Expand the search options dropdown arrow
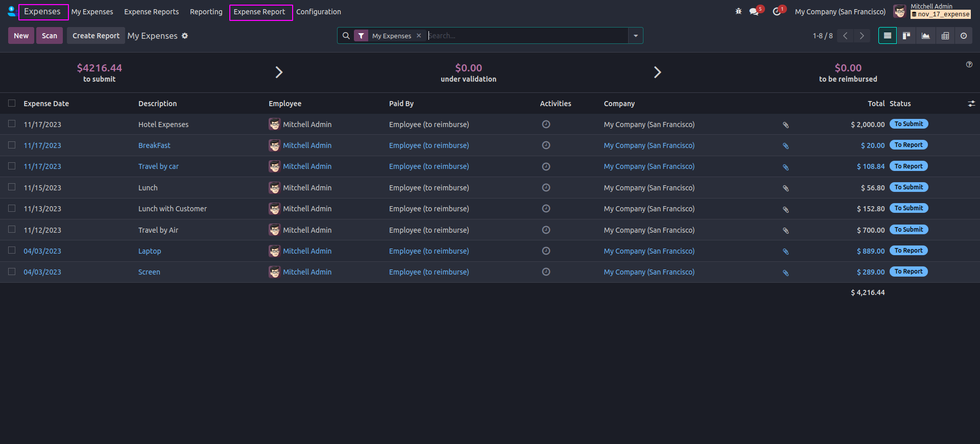980x444 pixels. click(x=635, y=36)
